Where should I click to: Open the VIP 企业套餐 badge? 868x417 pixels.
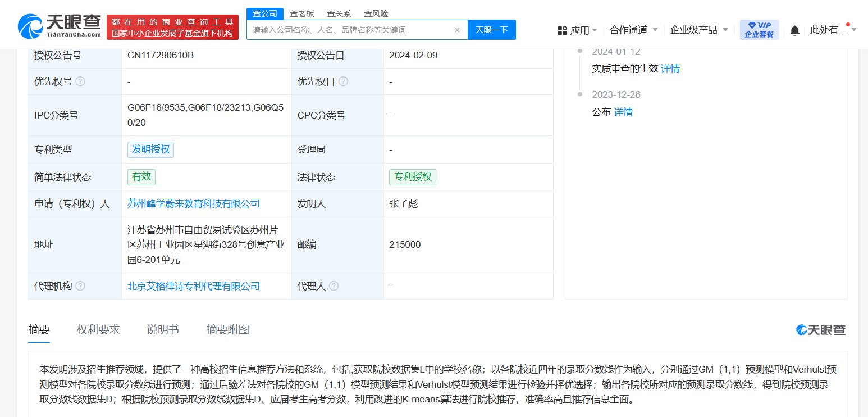coord(759,30)
